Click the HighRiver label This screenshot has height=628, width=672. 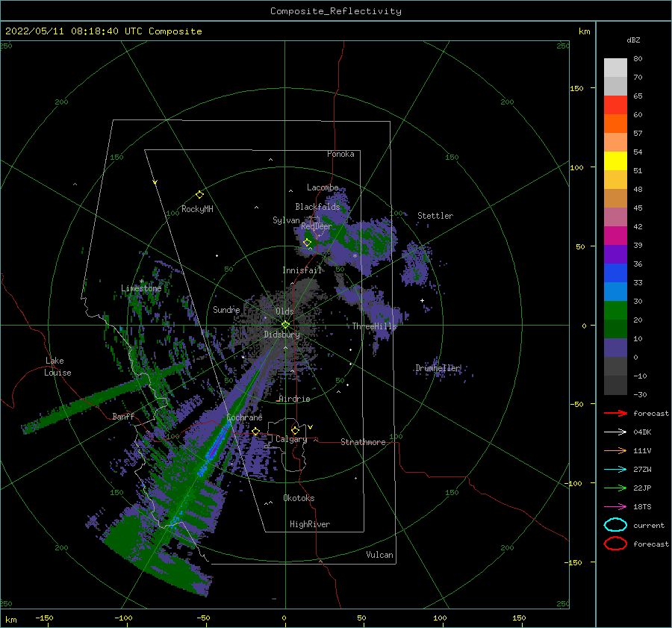pyautogui.click(x=310, y=524)
